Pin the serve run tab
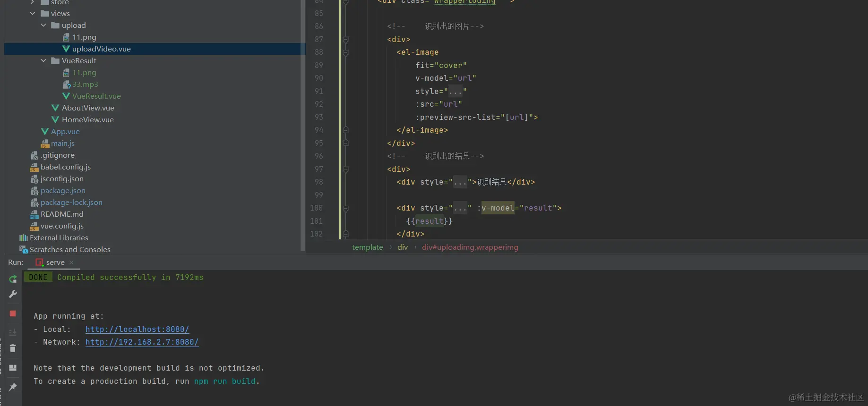 pyautogui.click(x=13, y=387)
